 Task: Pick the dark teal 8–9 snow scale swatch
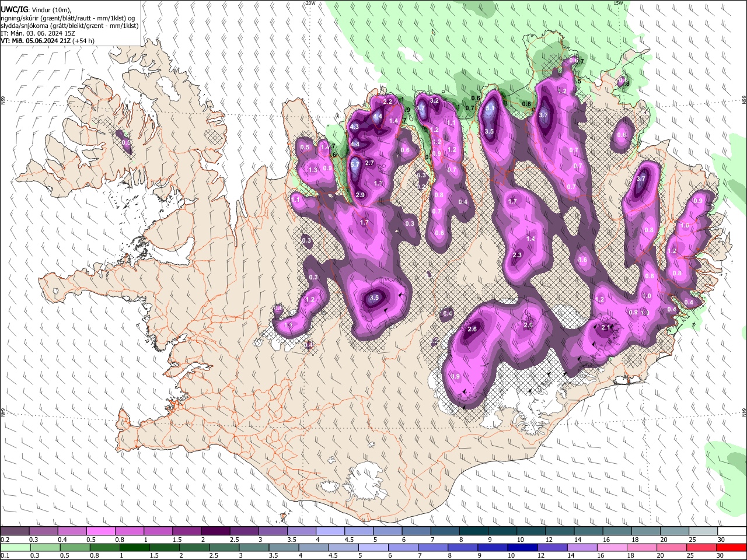tap(473, 531)
